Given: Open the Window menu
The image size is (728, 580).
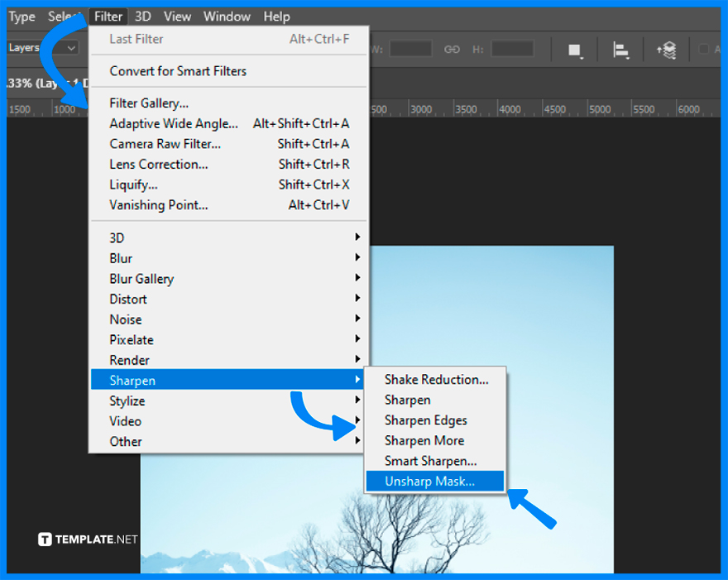Looking at the screenshot, I should click(x=227, y=16).
